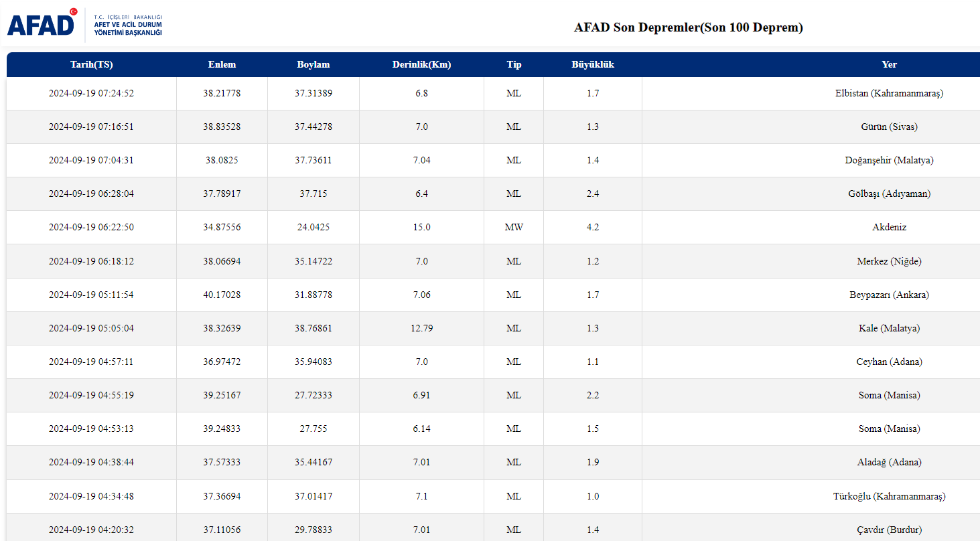Select date cell 2024-09-19 04:34:48
Screen dimensions: 980x541
[91, 497]
